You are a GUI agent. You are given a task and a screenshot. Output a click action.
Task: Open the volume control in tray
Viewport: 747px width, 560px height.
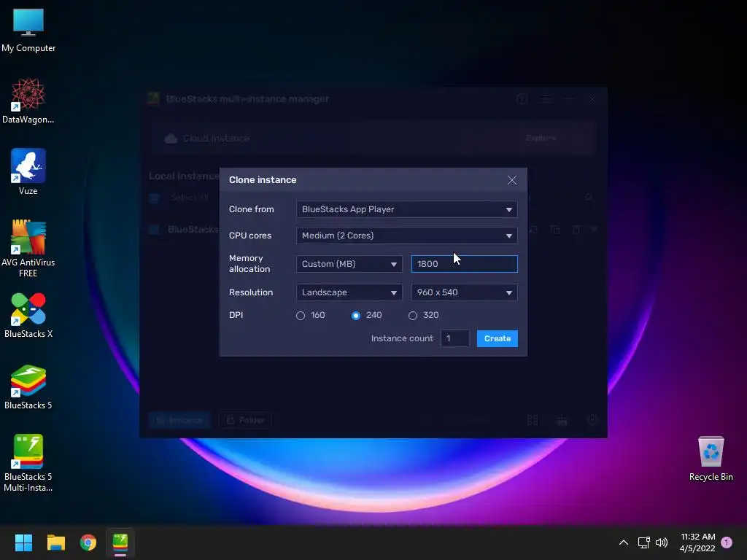(x=662, y=542)
